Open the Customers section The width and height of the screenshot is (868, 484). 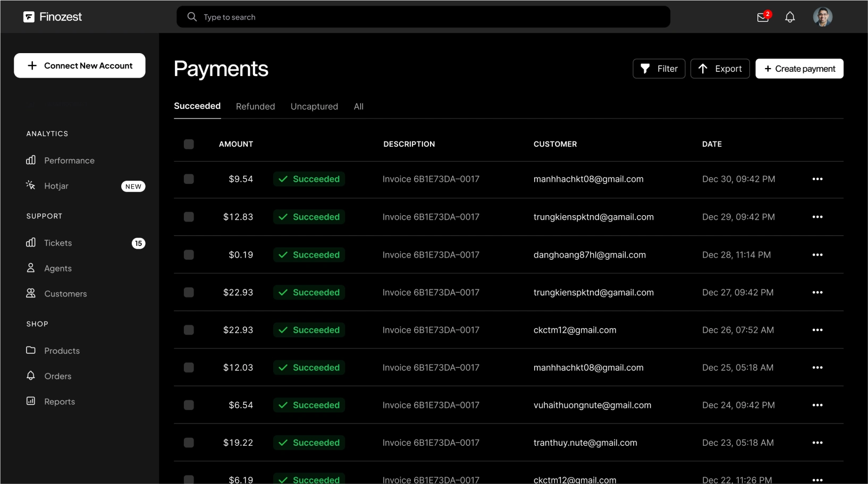coord(65,294)
